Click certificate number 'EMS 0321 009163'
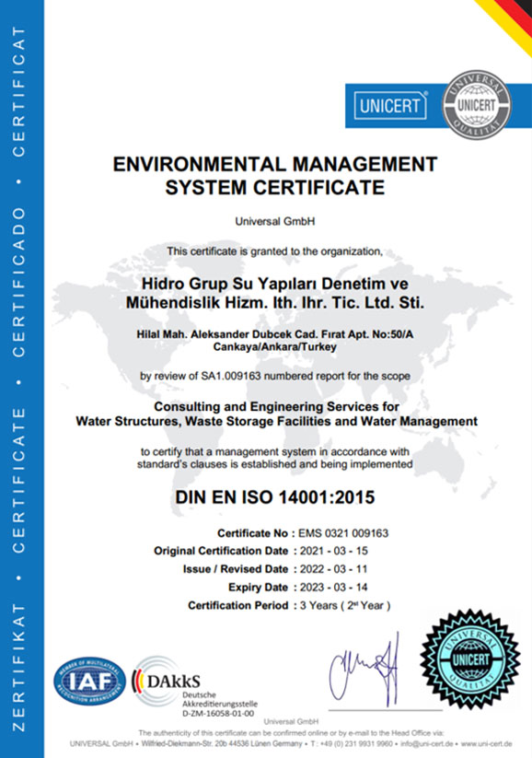Viewport: 532px width, 758px height. (343, 533)
